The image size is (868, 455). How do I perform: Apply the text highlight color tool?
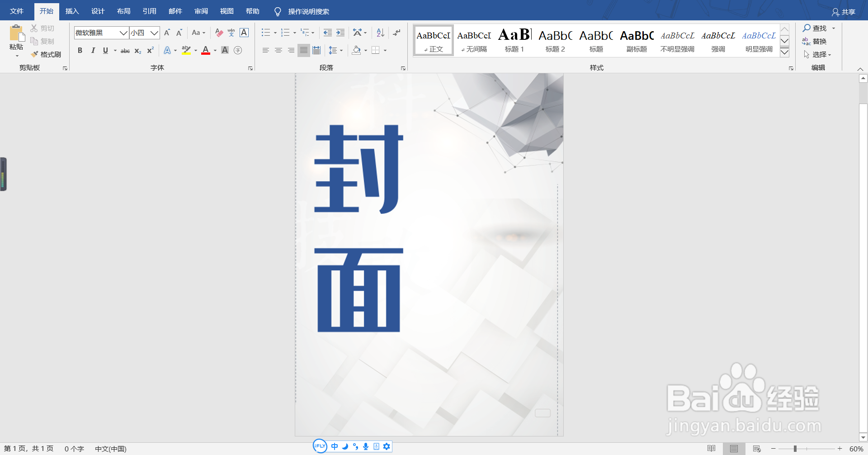pos(186,50)
